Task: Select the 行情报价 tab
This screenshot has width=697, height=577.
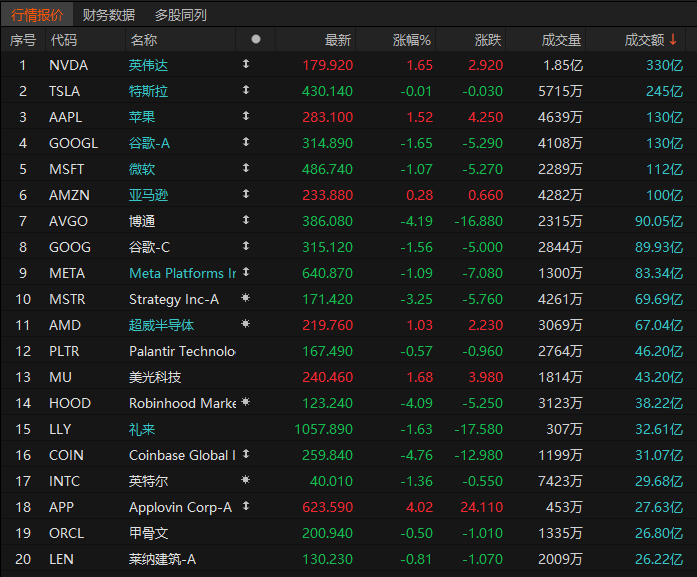Action: [37, 15]
